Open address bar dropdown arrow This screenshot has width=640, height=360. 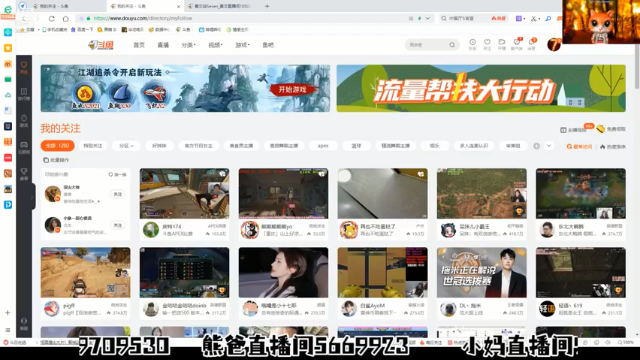[427, 18]
